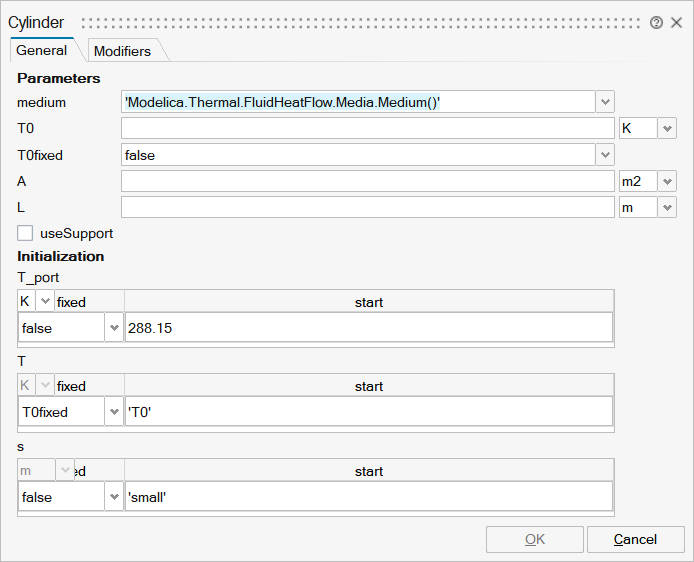Change the A unit m2 dropdown

(667, 181)
